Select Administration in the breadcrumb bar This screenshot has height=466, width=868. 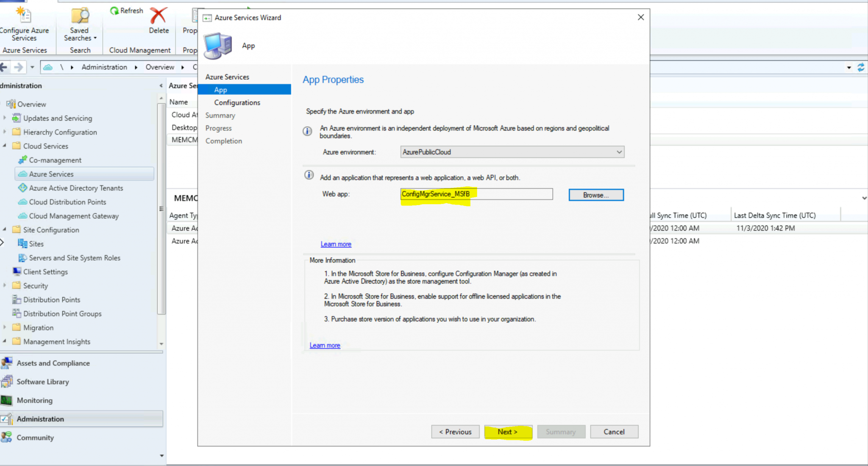104,67
